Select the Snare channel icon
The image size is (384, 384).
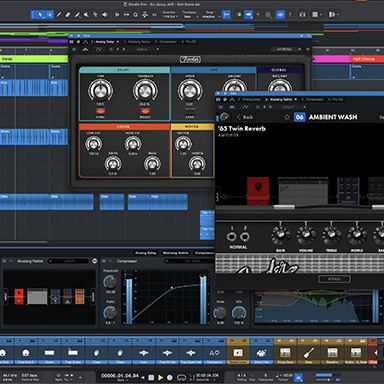49,353
